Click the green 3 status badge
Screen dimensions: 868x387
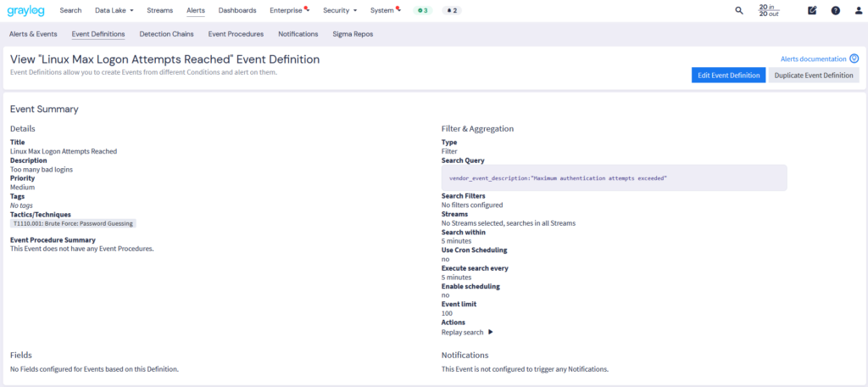423,10
